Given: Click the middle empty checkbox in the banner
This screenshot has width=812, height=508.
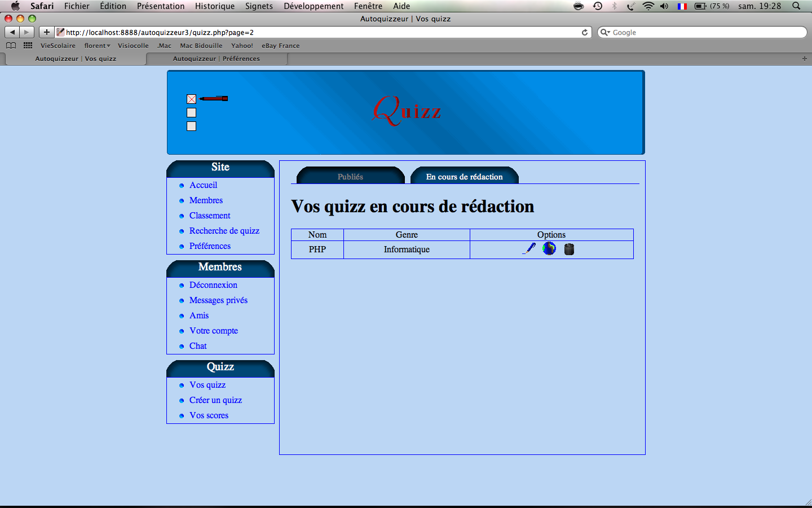Looking at the screenshot, I should [191, 113].
